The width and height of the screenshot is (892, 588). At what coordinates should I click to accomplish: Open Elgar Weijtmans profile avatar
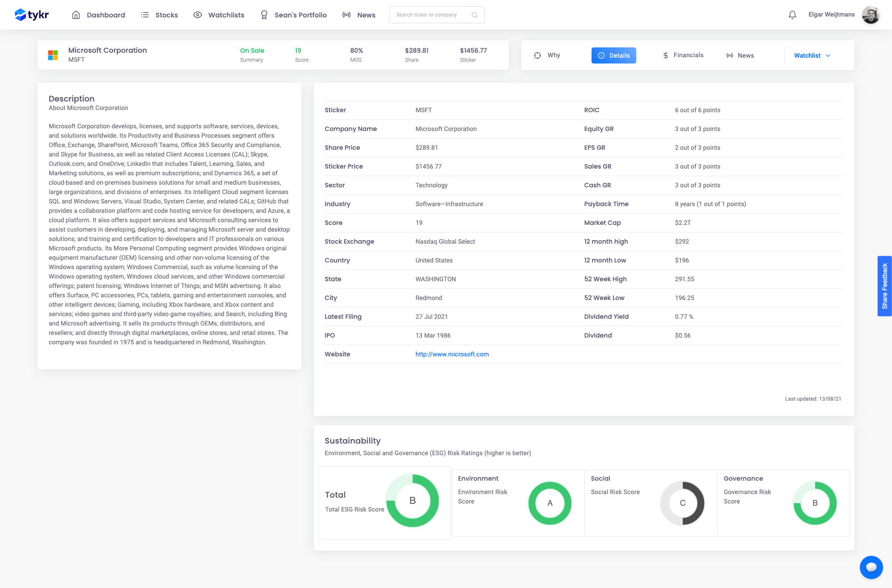pos(871,15)
